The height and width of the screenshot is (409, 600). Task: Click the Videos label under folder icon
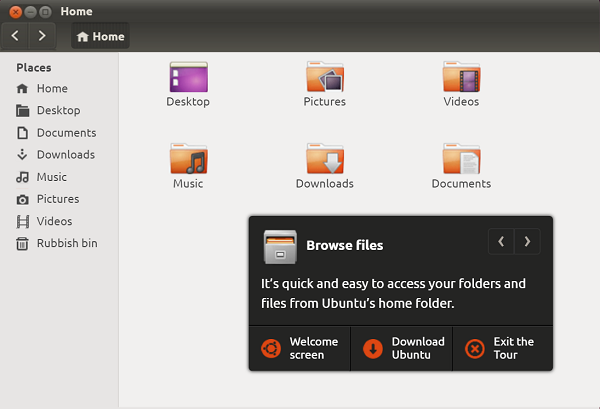[x=461, y=102]
